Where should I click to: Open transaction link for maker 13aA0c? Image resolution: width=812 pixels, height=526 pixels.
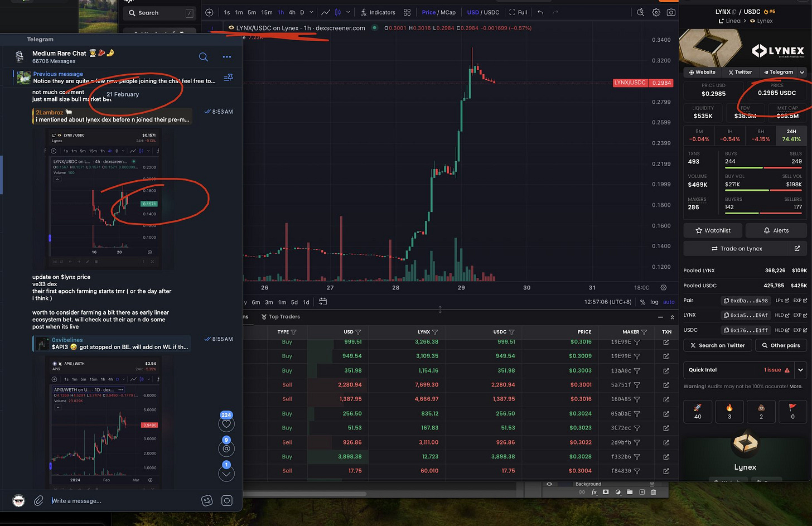coord(666,370)
